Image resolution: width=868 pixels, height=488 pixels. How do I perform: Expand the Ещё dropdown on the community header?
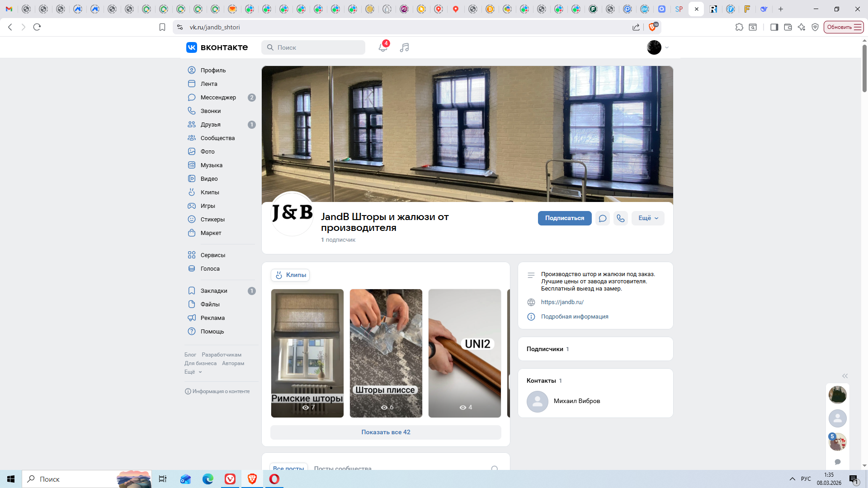pyautogui.click(x=647, y=218)
